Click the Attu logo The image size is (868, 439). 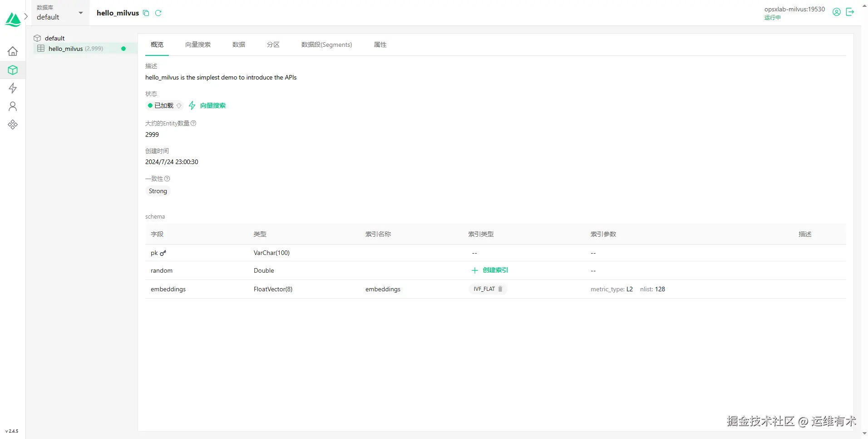coord(13,19)
